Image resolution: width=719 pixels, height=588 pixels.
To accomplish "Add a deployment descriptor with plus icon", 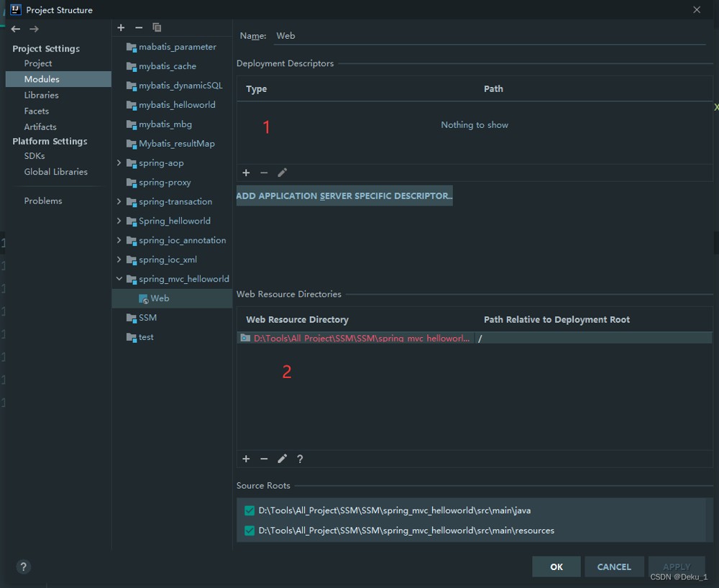I will coord(246,173).
